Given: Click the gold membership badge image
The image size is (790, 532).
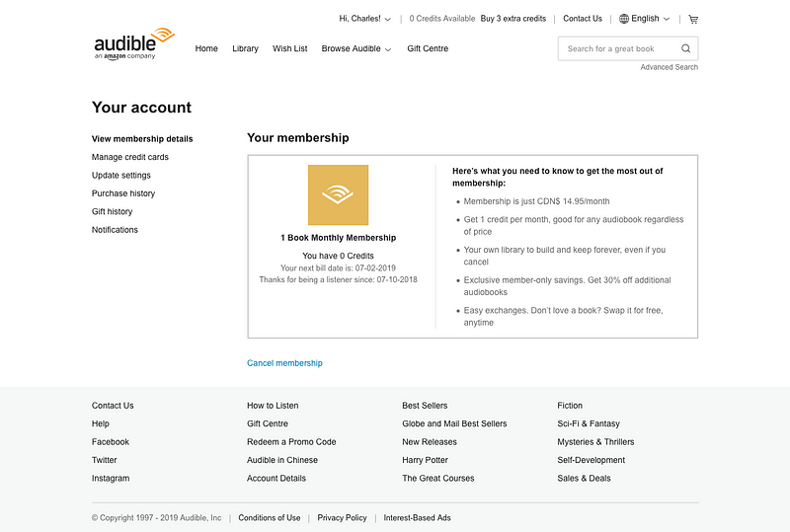Looking at the screenshot, I should [338, 194].
